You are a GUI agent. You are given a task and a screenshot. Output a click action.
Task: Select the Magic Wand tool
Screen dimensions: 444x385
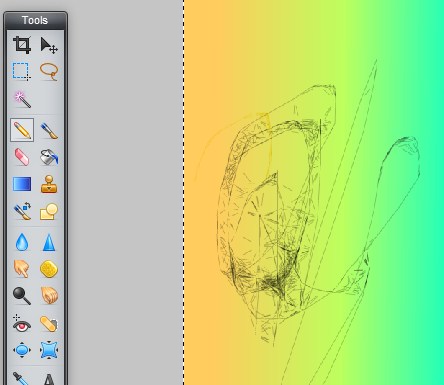(x=22, y=99)
